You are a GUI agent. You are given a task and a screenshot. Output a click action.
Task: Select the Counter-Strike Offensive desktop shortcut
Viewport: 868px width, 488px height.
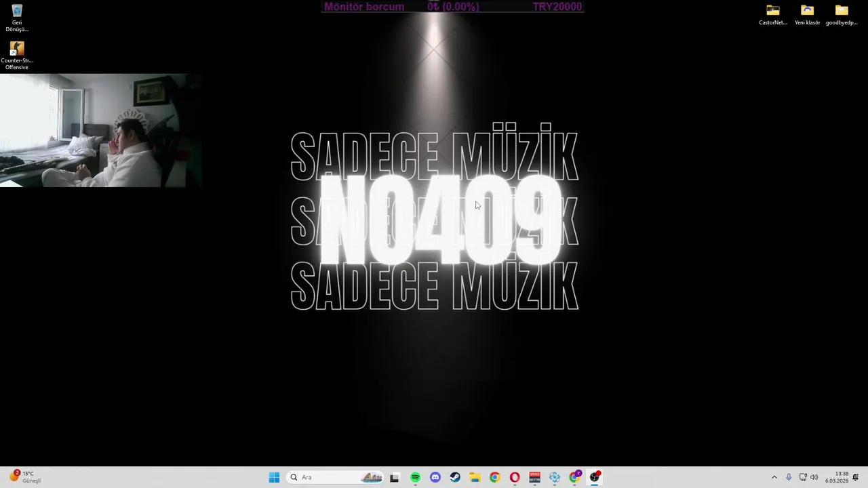pyautogui.click(x=17, y=56)
